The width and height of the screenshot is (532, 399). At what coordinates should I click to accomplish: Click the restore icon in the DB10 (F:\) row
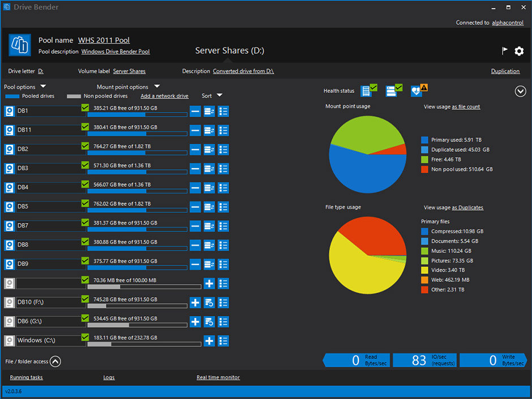click(x=209, y=303)
